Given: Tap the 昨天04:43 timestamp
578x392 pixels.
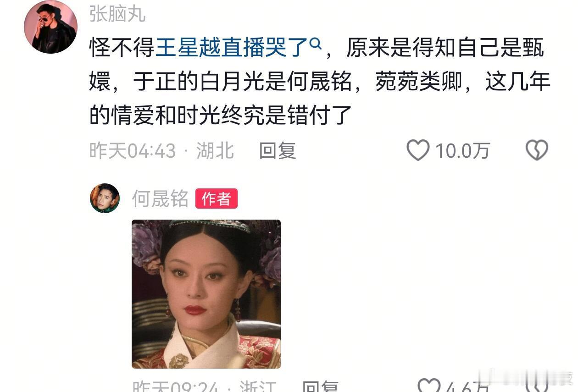Looking at the screenshot, I should pyautogui.click(x=133, y=150).
